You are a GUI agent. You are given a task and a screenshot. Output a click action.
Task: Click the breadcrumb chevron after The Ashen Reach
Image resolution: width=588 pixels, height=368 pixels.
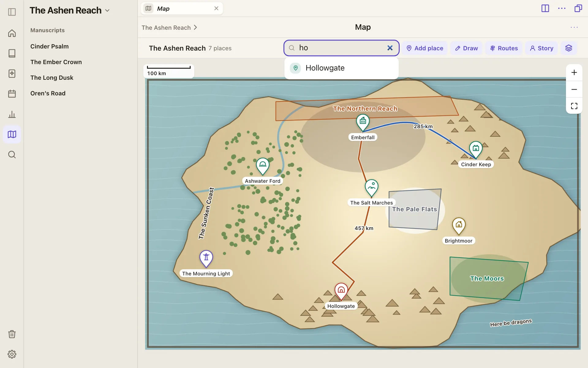click(195, 28)
